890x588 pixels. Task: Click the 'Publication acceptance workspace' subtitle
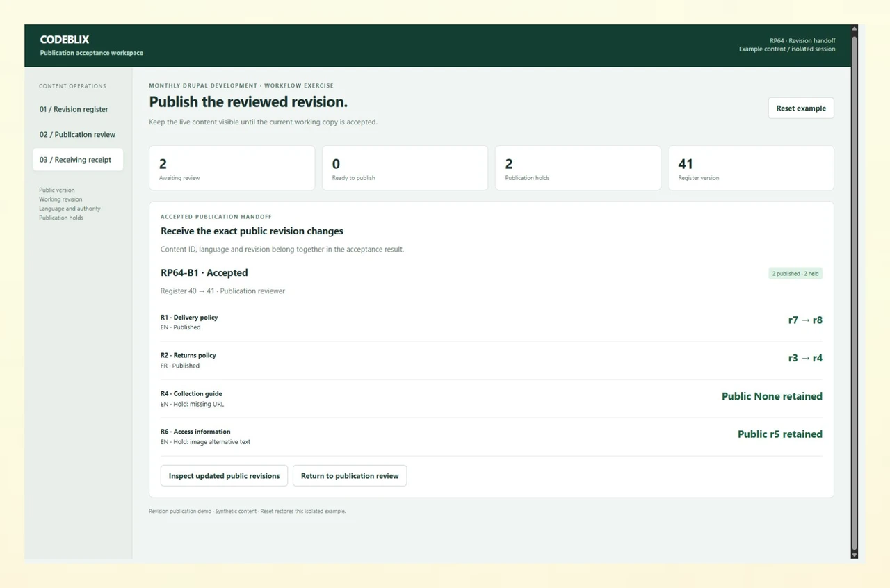coord(92,53)
